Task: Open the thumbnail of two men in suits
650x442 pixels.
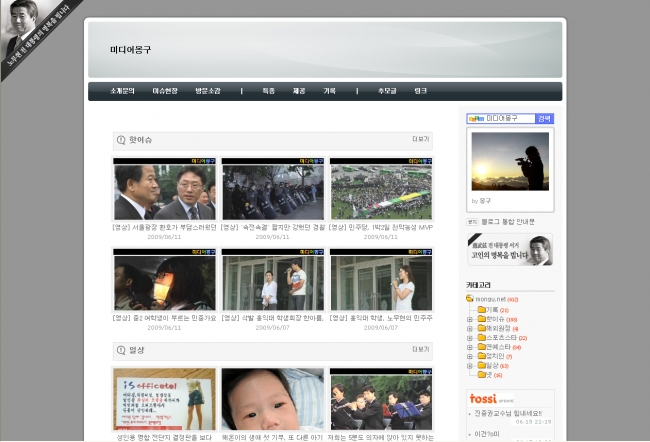Action: (x=165, y=189)
